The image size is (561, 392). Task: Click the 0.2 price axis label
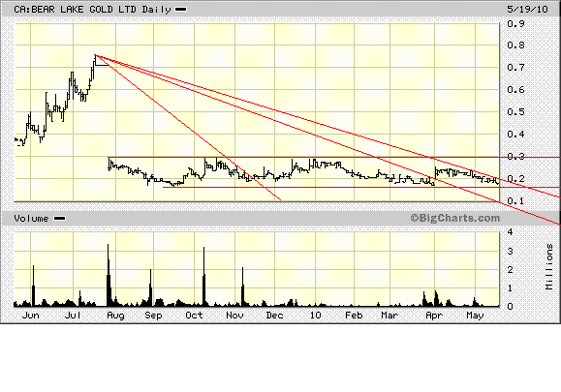pyautogui.click(x=515, y=179)
